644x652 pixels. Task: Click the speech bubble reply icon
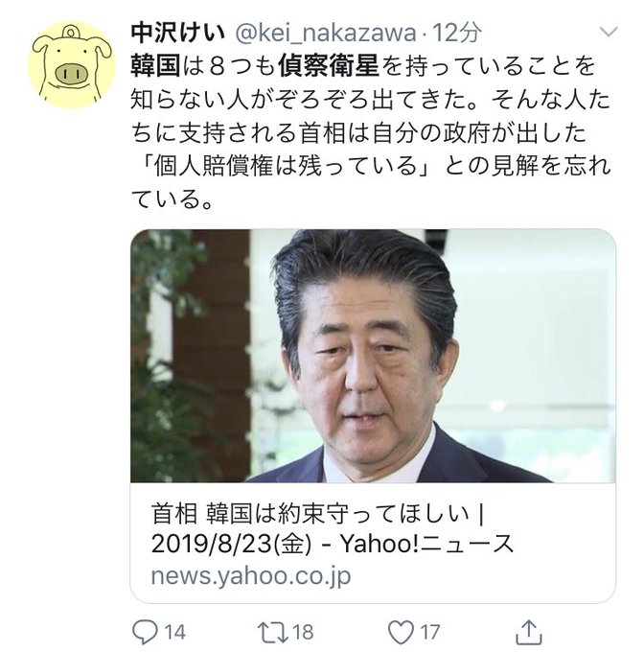(x=145, y=632)
